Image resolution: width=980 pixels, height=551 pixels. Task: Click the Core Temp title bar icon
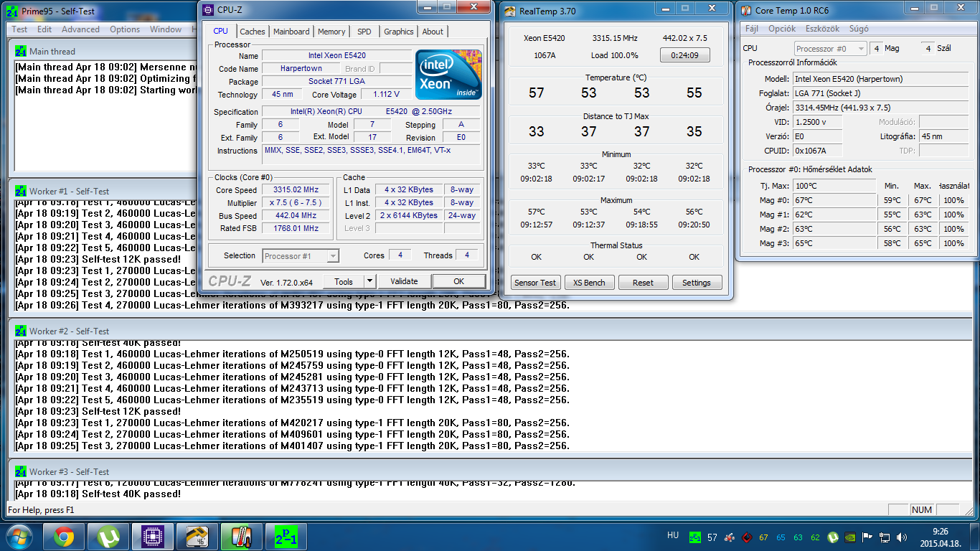point(746,11)
